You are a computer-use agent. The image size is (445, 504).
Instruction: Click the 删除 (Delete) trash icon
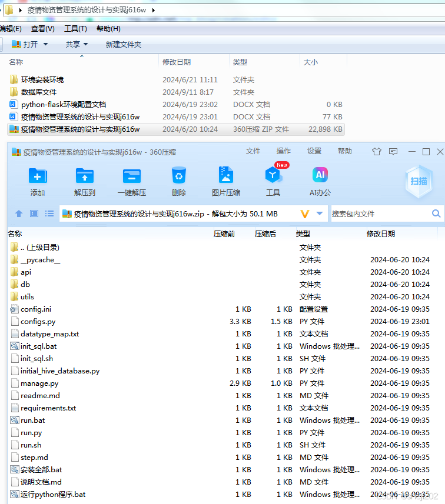click(x=179, y=175)
